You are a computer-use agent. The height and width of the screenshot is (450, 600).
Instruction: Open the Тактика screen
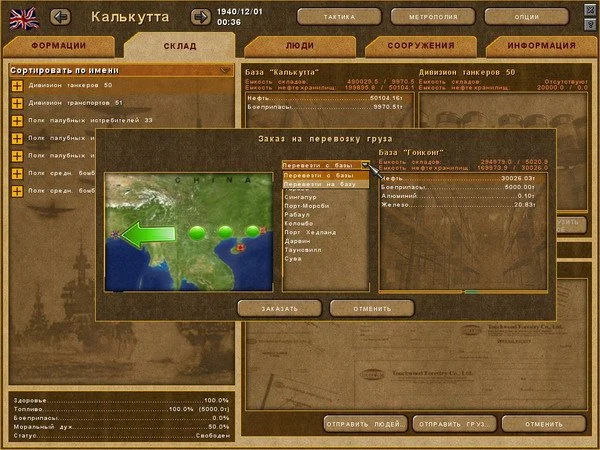point(339,17)
